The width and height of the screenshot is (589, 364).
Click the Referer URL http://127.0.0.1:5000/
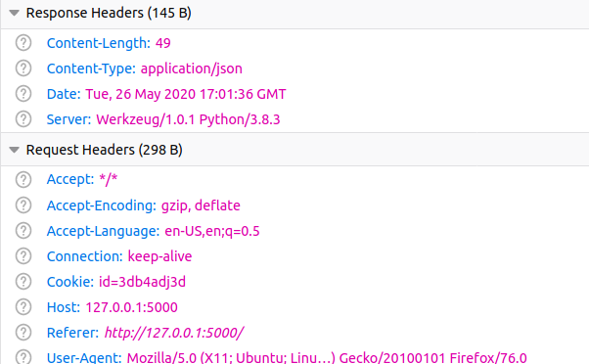pyautogui.click(x=174, y=333)
